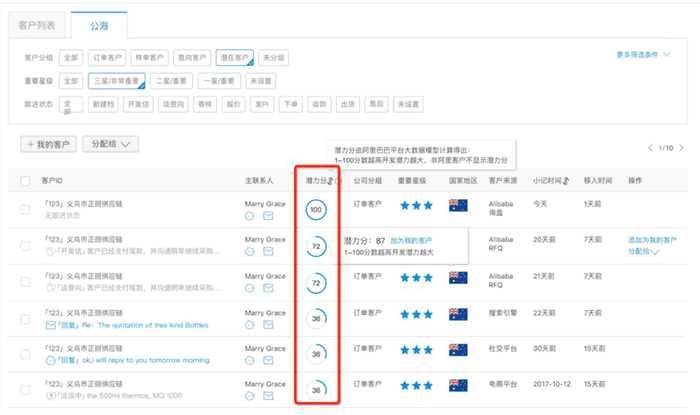
Task: Check the 500ml thermos row checkbox
Action: tap(25, 390)
